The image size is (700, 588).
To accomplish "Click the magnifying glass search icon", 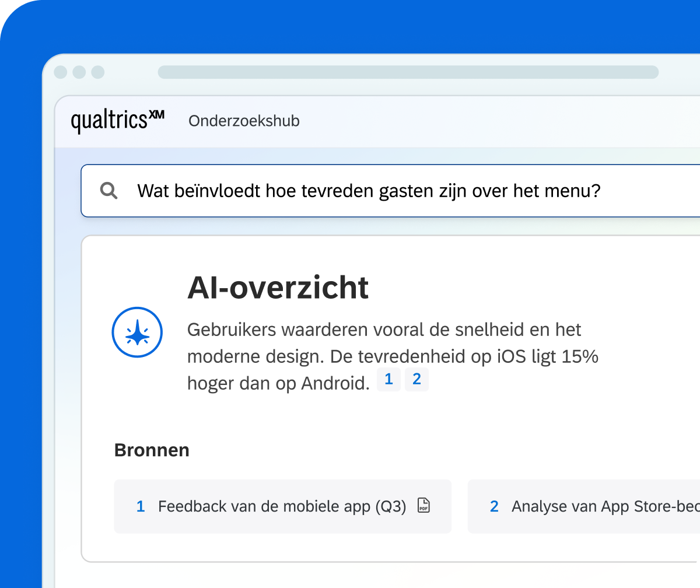I will 109,191.
